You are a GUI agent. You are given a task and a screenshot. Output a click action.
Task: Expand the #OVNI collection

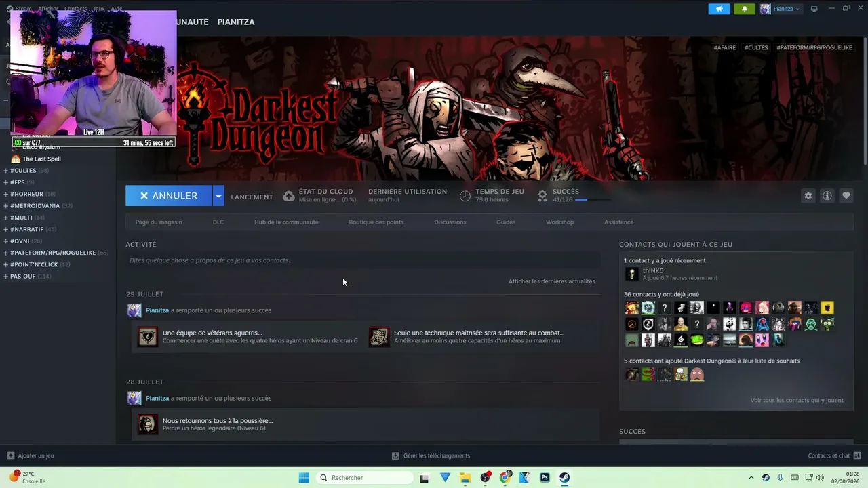pyautogui.click(x=5, y=241)
